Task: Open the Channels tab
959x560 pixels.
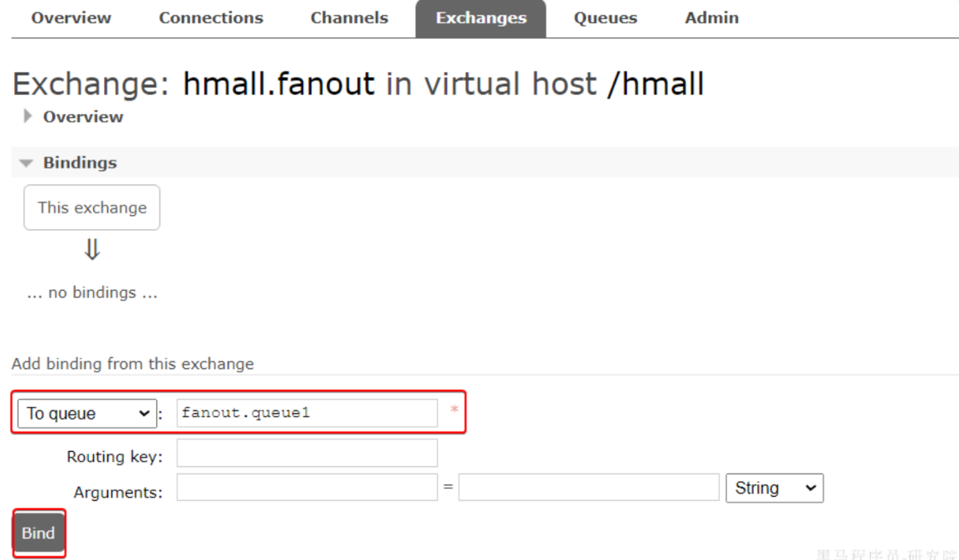Action: (349, 17)
